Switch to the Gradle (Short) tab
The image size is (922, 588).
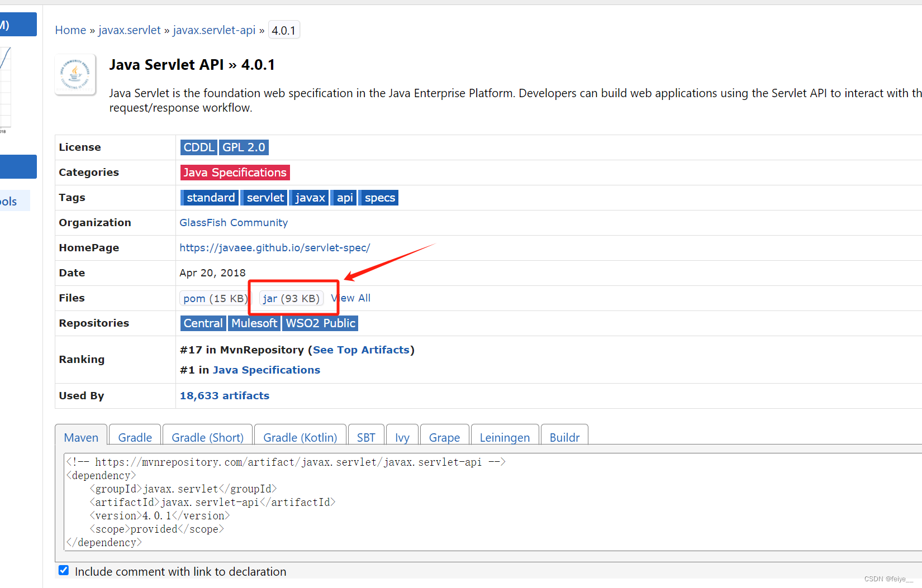(208, 437)
